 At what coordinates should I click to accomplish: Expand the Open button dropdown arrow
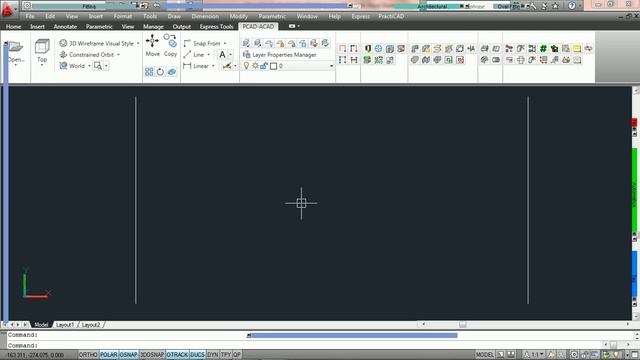[16, 65]
